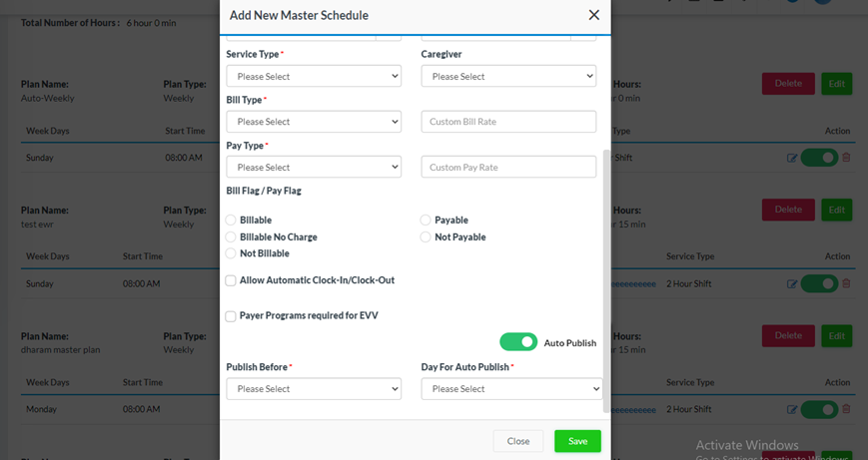Click trash icon in dharam master plan row

click(x=846, y=409)
